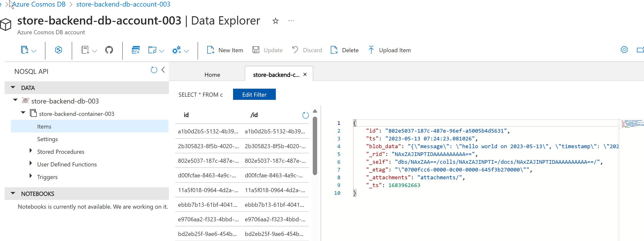The width and height of the screenshot is (644, 241).
Task: Close the store-backend-c... tab
Action: point(305,75)
